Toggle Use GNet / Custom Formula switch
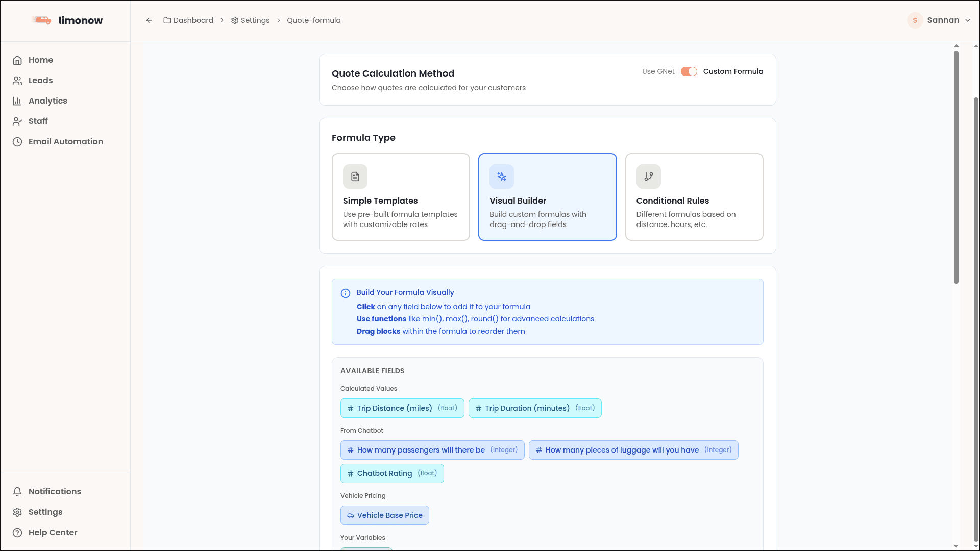980x551 pixels. (x=689, y=71)
